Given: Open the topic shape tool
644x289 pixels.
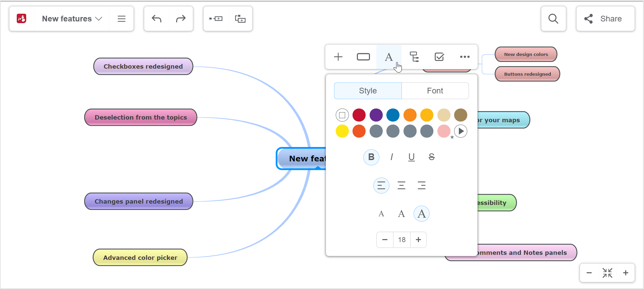Looking at the screenshot, I should point(363,57).
